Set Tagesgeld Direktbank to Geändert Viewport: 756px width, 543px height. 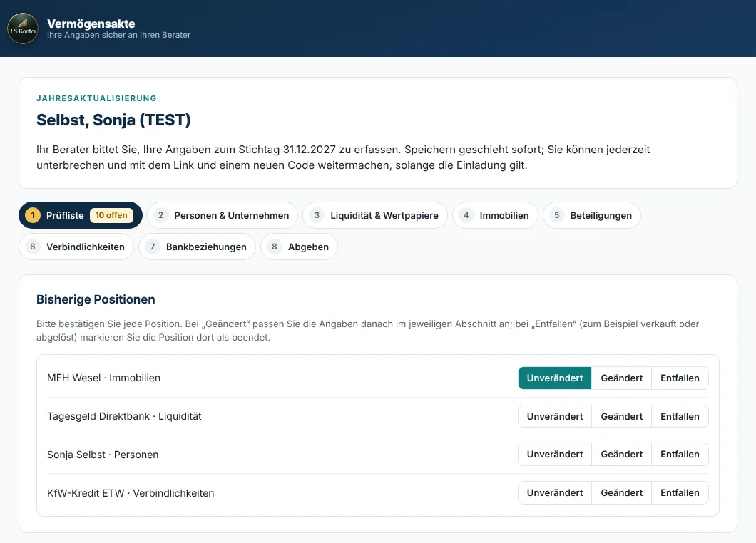[621, 416]
